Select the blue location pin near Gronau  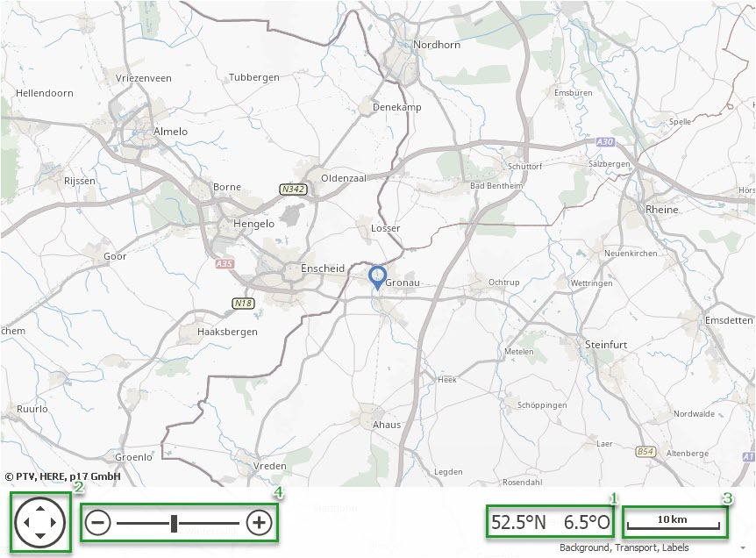(377, 277)
